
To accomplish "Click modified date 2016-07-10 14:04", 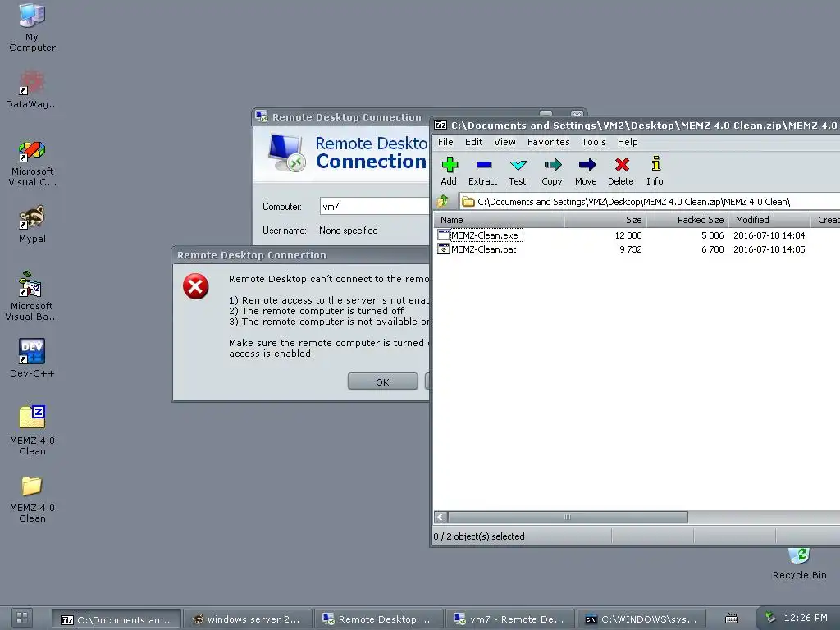I will coord(769,235).
